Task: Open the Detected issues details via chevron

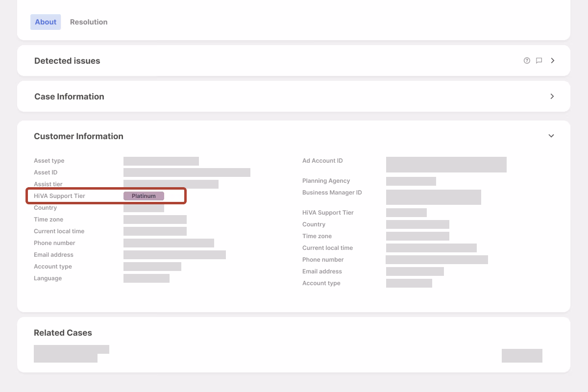Action: 552,60
